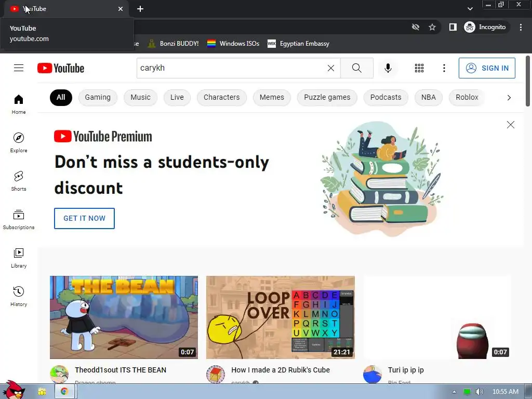This screenshot has width=532, height=399.
Task: Select the Puzzle games filter chip
Action: (x=327, y=97)
